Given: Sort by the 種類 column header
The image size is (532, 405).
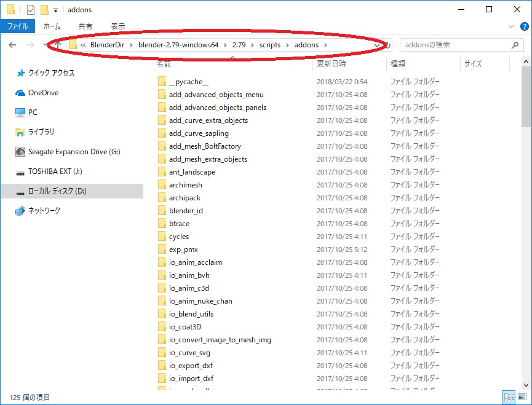Looking at the screenshot, I should (398, 63).
